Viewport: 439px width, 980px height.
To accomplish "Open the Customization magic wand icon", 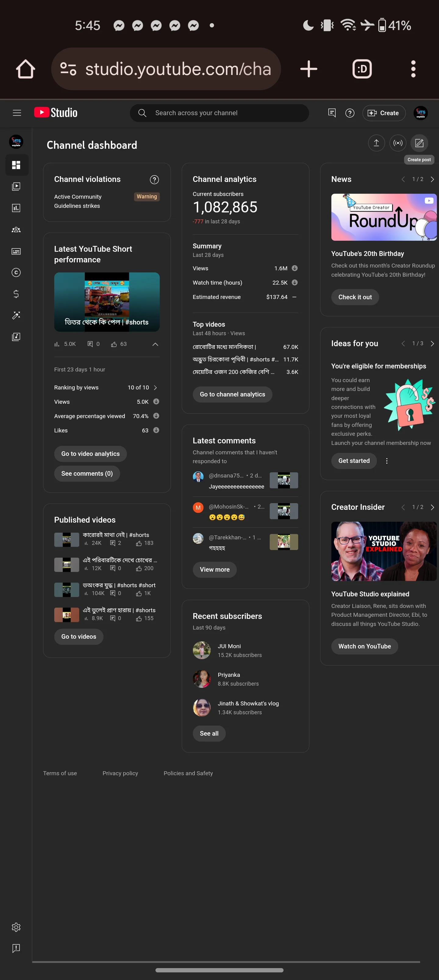I will click(x=16, y=315).
